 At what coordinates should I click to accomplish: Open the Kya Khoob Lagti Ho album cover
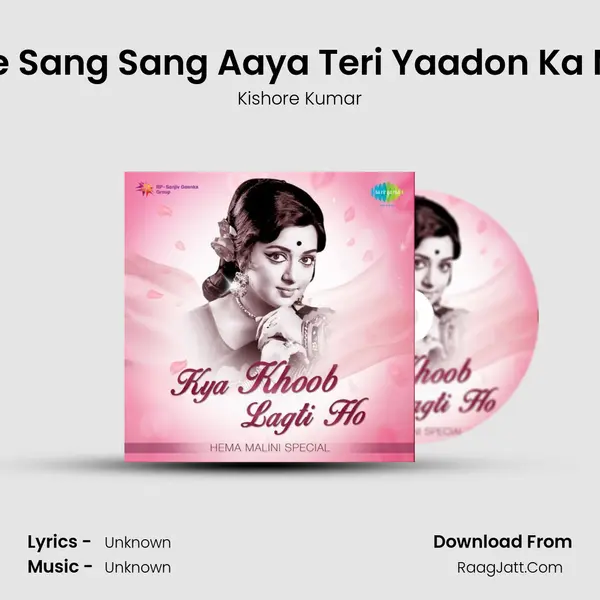269,317
